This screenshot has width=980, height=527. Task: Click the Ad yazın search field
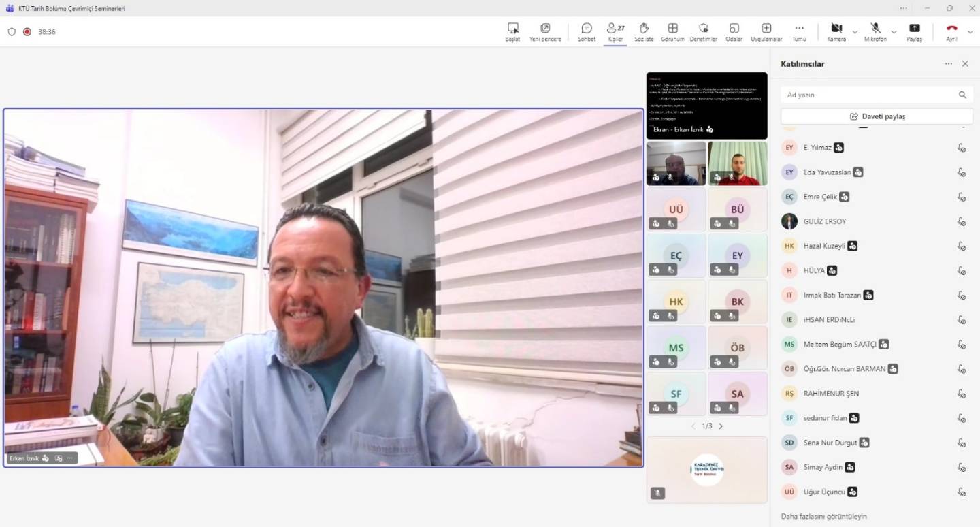pyautogui.click(x=870, y=95)
